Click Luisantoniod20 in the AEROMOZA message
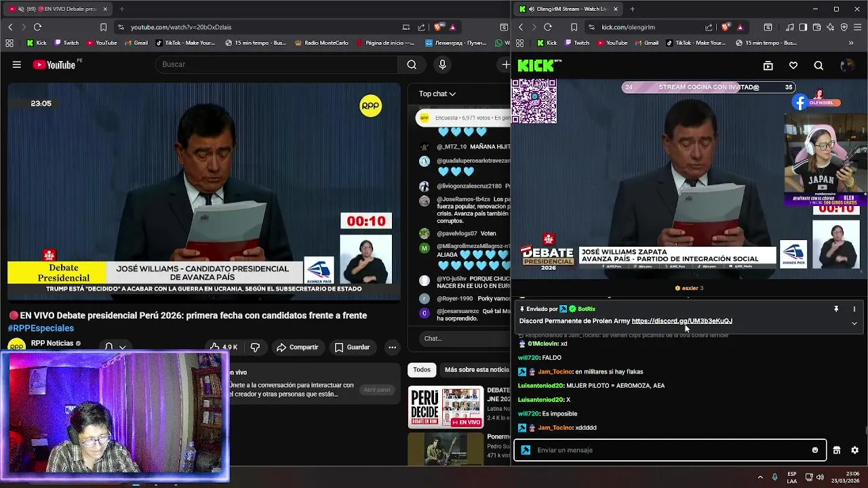The image size is (868, 488). coord(540,386)
